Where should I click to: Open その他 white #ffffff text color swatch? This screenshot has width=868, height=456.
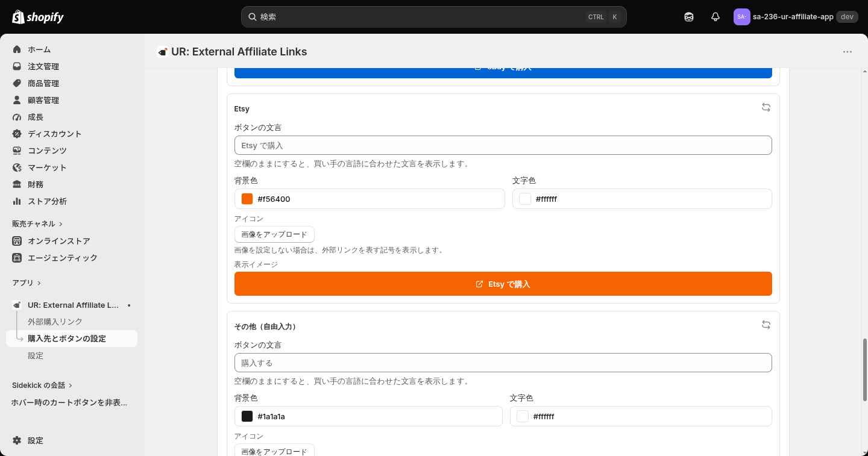coord(523,416)
